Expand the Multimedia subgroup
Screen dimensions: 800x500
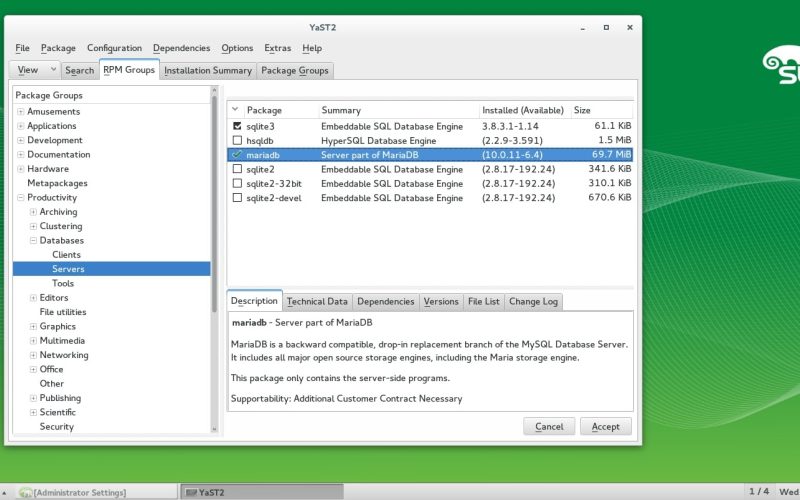click(x=33, y=340)
